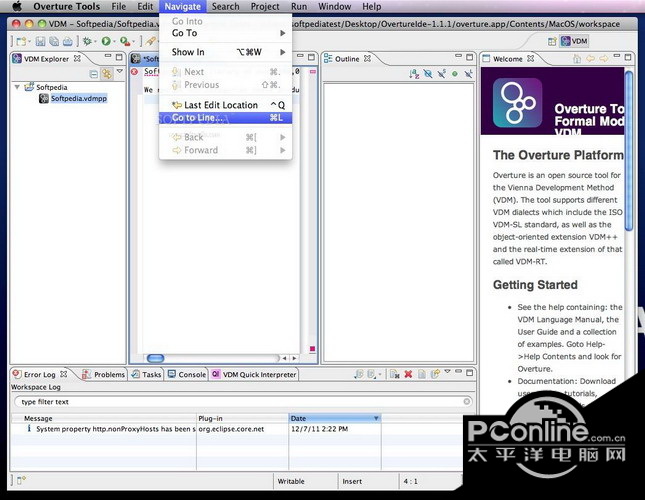645x500 pixels.
Task: Toggle Hide Local Types in Outline toolbar
Action: (x=468, y=74)
